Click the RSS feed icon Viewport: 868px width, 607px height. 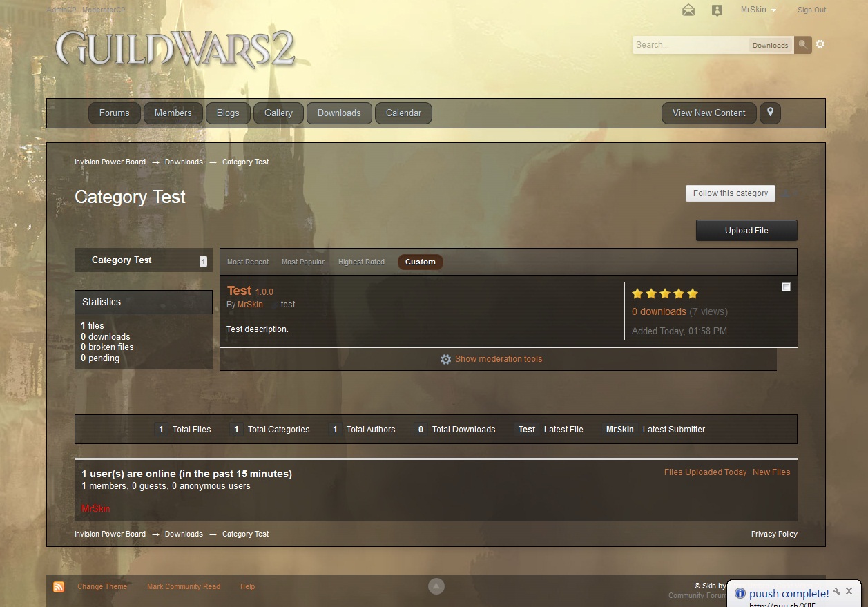click(59, 587)
